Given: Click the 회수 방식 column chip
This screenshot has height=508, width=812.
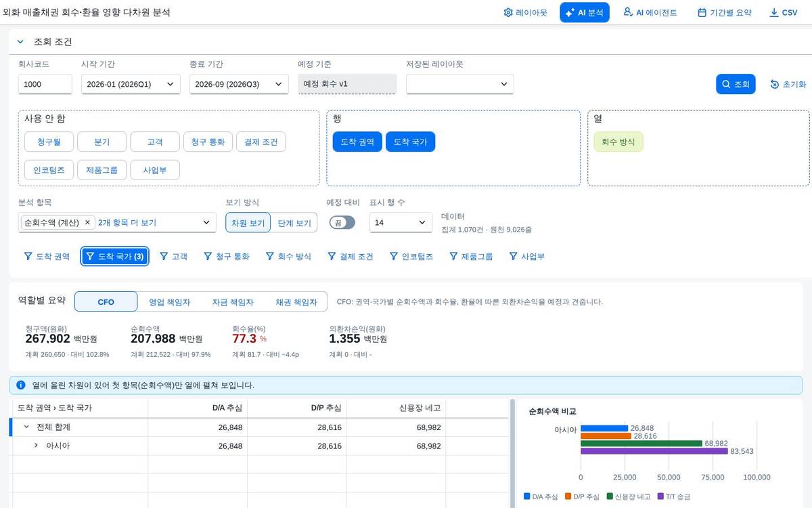Looking at the screenshot, I should click(618, 142).
